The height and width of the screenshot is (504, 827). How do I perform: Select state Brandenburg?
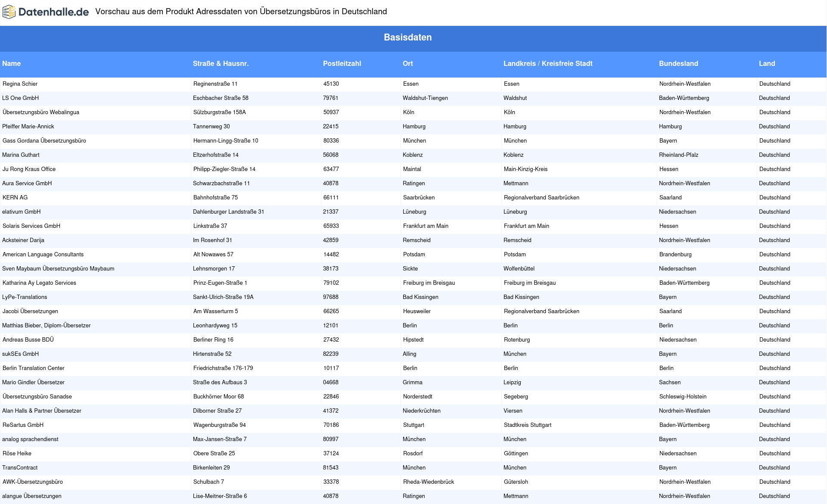(675, 255)
